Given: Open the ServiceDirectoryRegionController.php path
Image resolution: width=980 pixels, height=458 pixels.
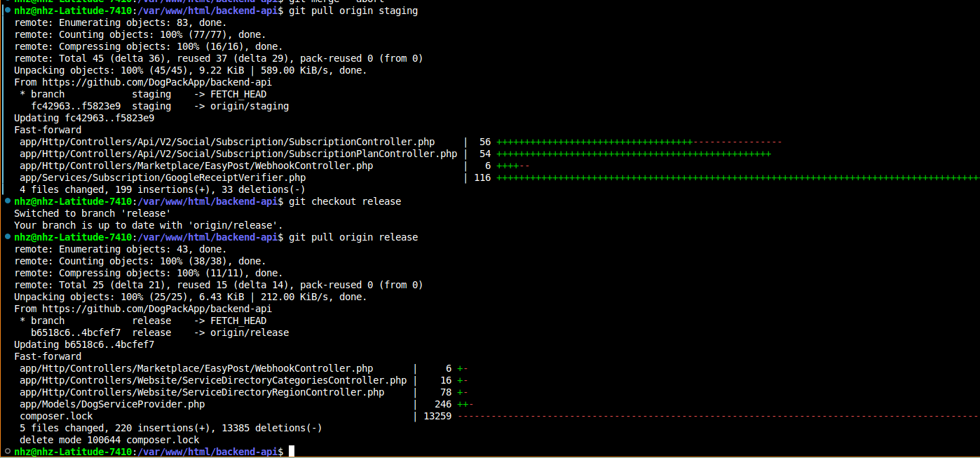Looking at the screenshot, I should (201, 392).
